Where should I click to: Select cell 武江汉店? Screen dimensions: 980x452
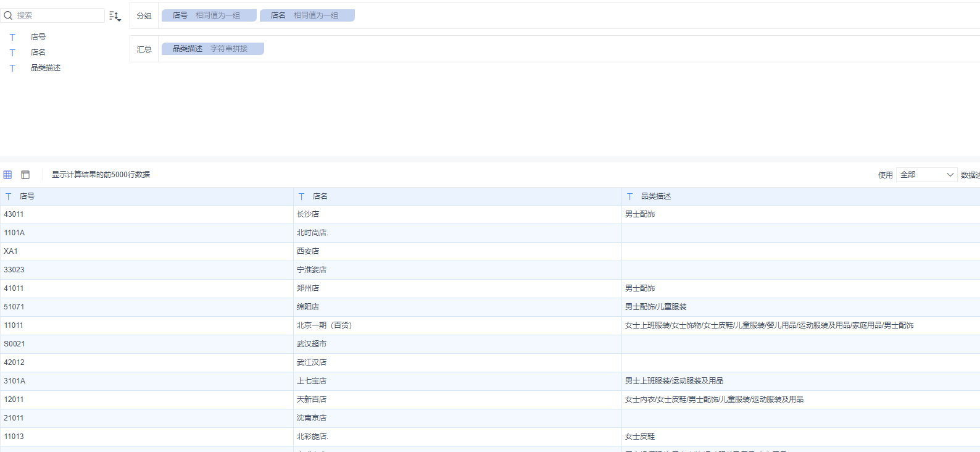coord(457,362)
